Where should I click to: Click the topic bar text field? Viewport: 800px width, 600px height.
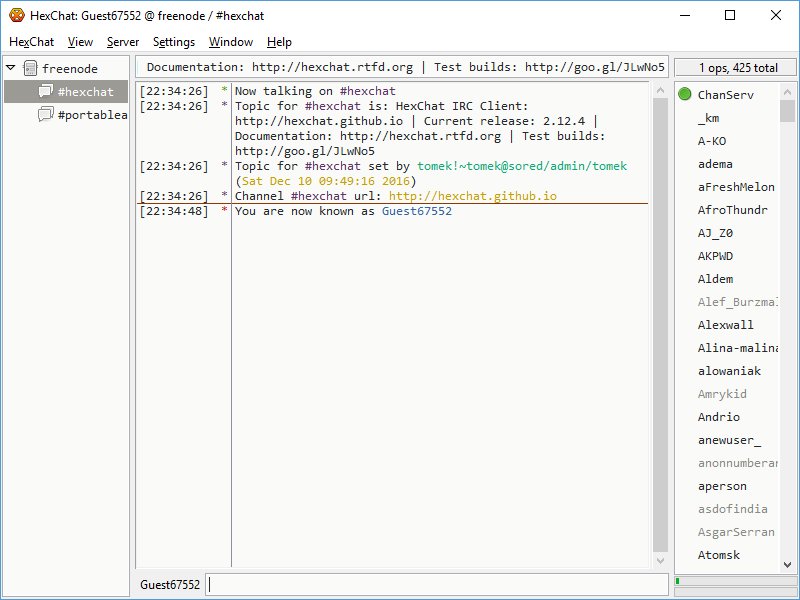coord(402,67)
